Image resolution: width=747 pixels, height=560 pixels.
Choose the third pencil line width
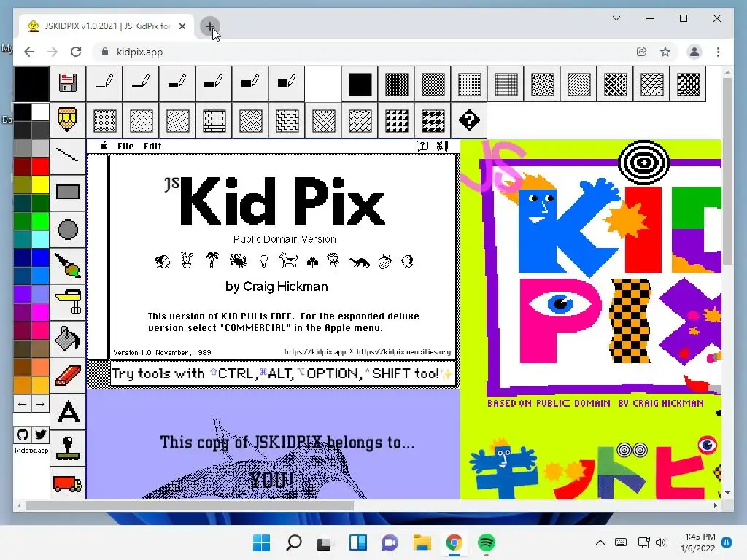point(177,83)
